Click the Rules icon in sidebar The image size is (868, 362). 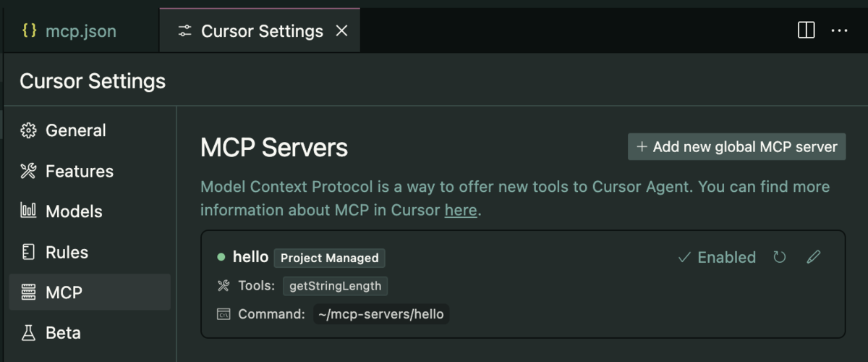28,253
